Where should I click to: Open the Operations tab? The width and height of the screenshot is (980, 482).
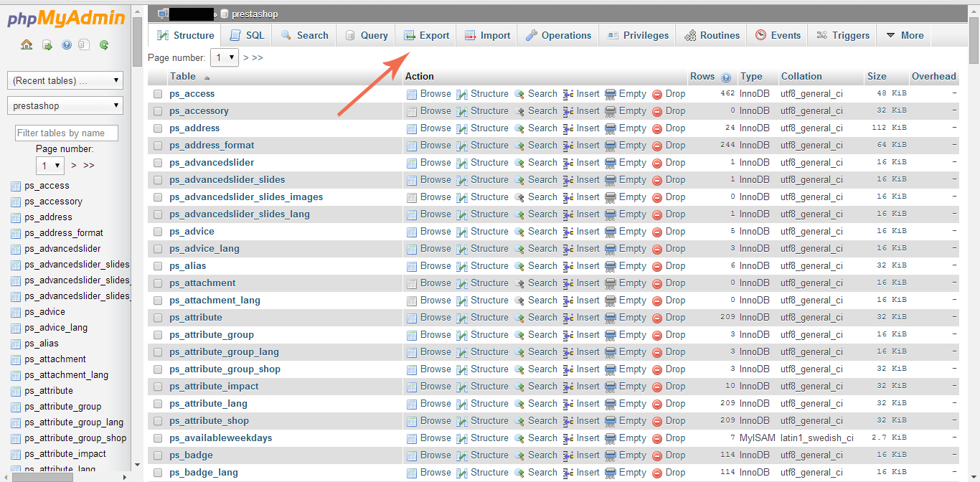558,35
